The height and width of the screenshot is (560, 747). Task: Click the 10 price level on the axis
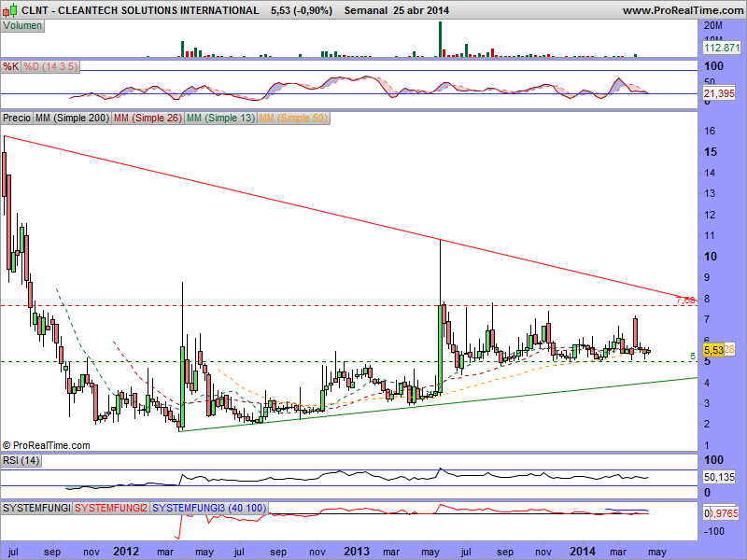711,257
